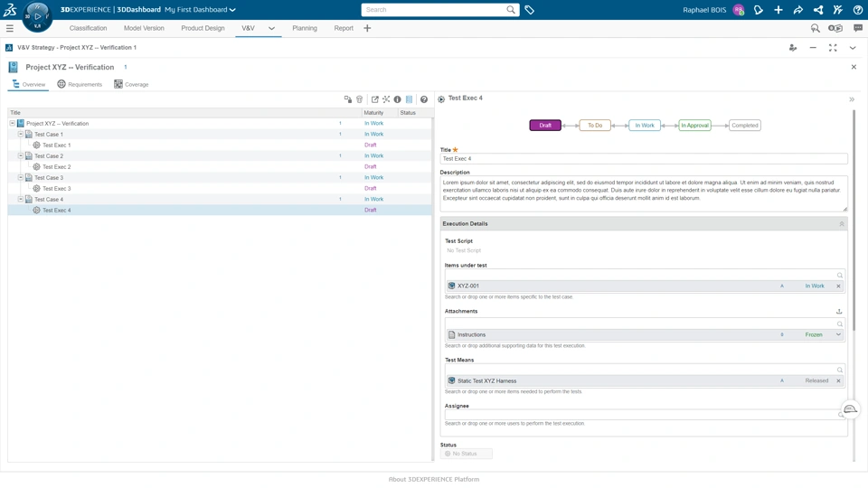Open the Raphael BOIS user avatar
This screenshot has width=868, height=488.
(x=738, y=10)
